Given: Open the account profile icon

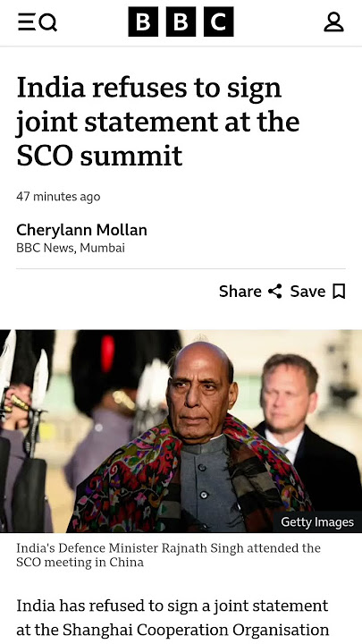Looking at the screenshot, I should 333,21.
